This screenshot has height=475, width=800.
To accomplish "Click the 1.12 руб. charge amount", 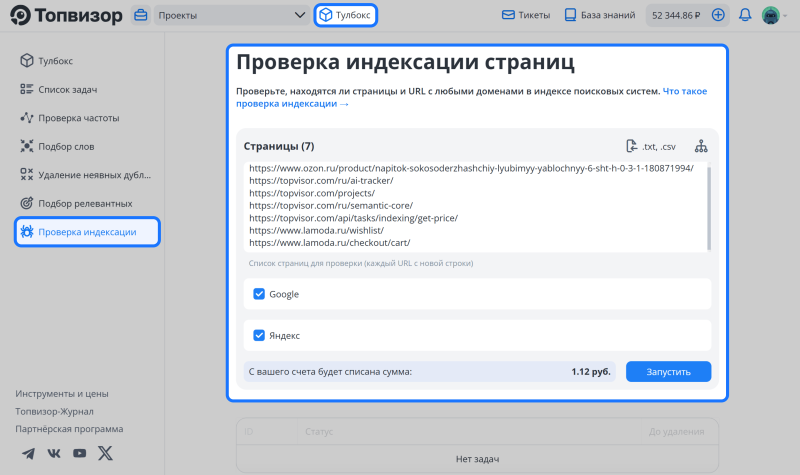I will pos(591,371).
